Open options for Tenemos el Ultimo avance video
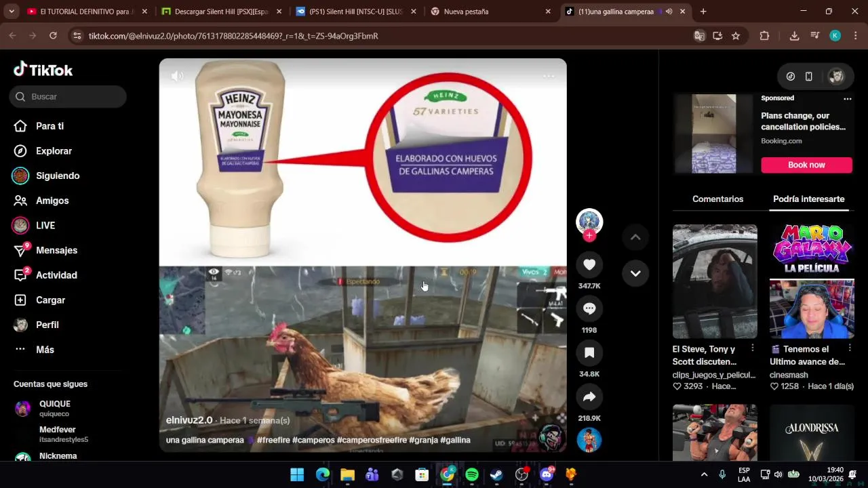 (849, 348)
